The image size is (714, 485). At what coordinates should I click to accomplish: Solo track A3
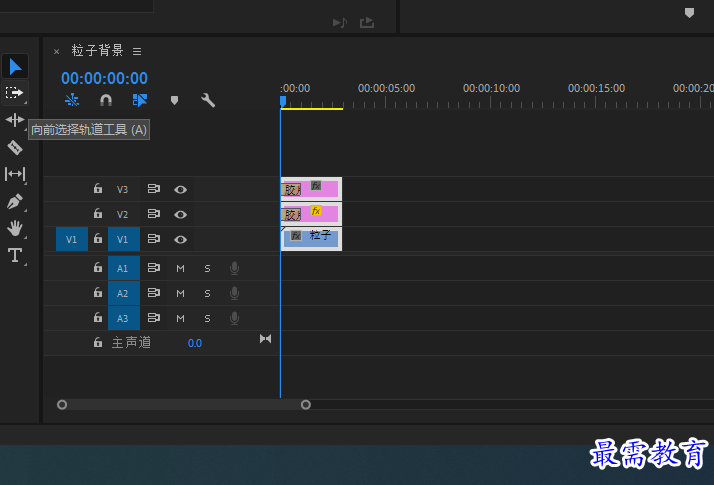point(207,319)
